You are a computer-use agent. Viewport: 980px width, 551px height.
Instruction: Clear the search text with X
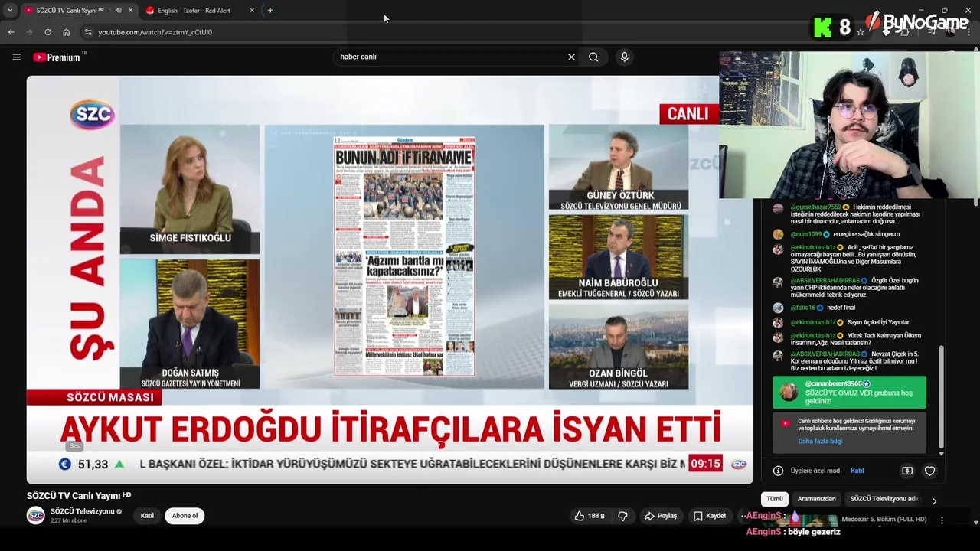571,57
